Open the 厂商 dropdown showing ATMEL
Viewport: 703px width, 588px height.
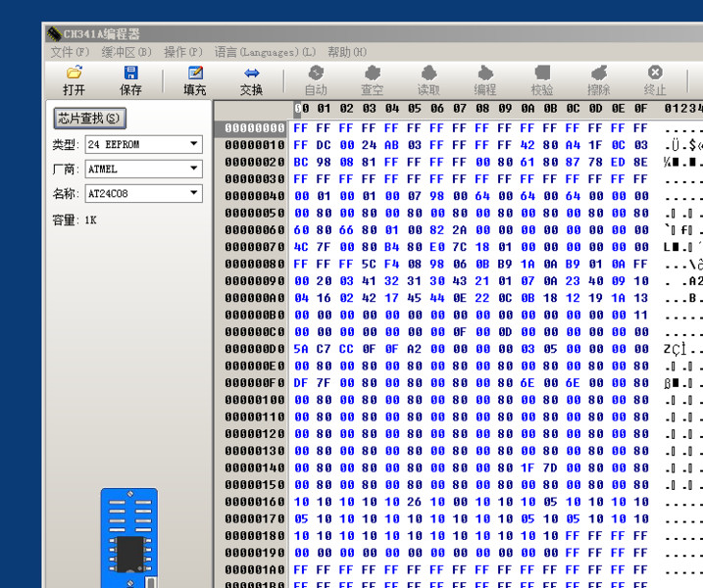tap(194, 169)
